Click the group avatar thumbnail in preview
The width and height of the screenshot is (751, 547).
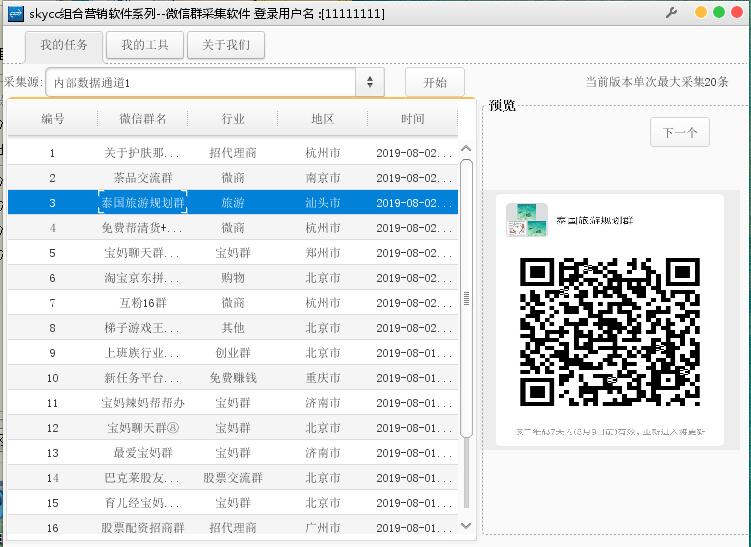click(x=526, y=220)
